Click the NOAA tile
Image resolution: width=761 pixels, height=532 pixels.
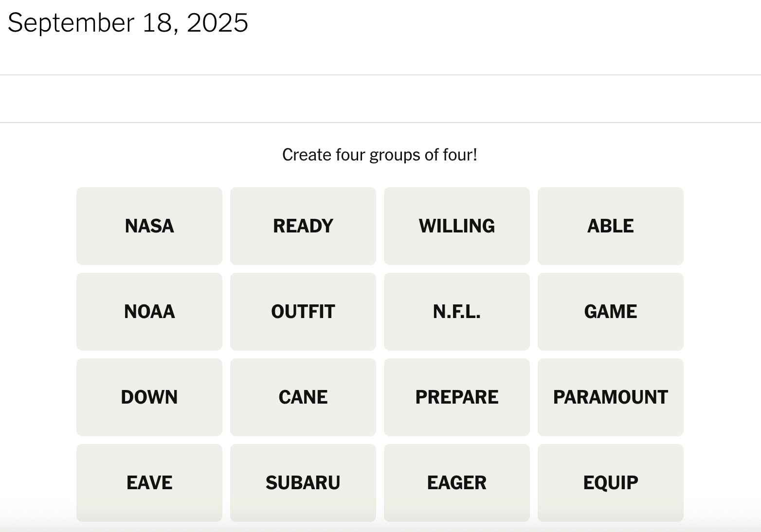click(x=149, y=311)
